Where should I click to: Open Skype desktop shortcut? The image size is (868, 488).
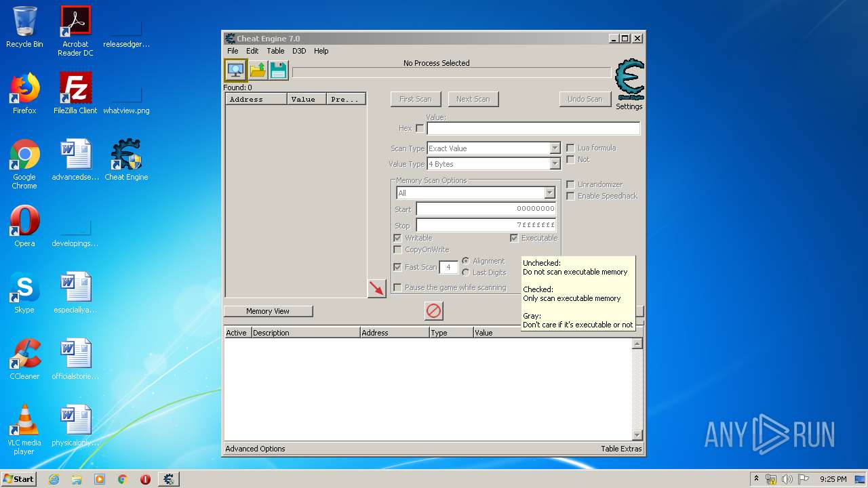tap(24, 293)
